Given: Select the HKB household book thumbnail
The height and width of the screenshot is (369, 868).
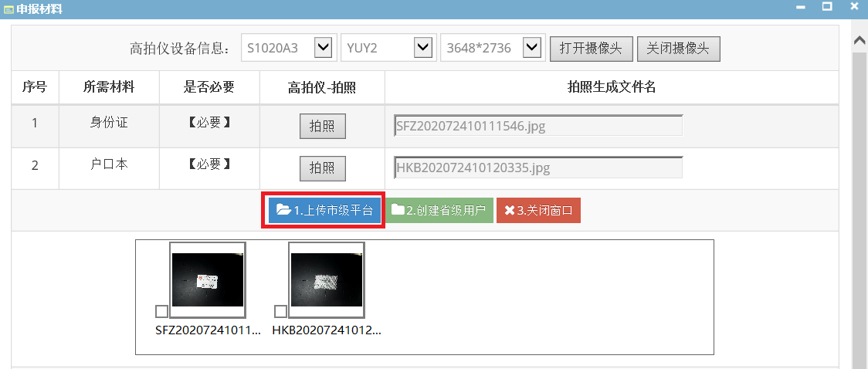Looking at the screenshot, I should [327, 280].
